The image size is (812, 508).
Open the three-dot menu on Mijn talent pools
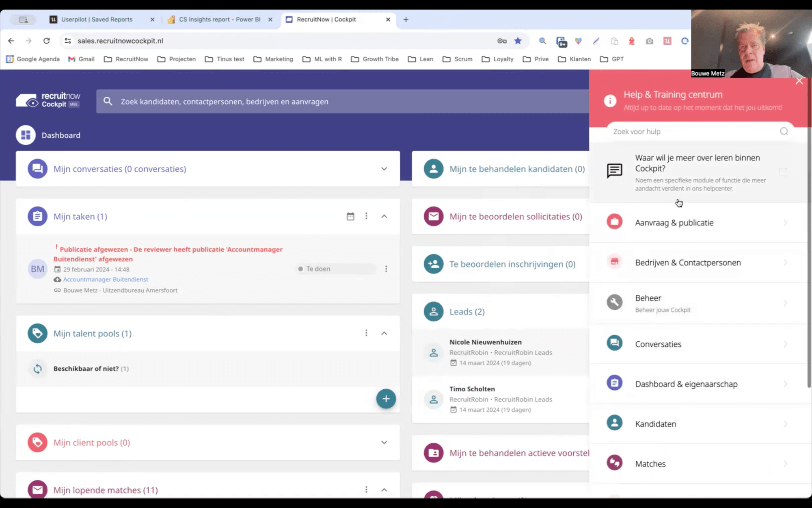[x=366, y=333]
